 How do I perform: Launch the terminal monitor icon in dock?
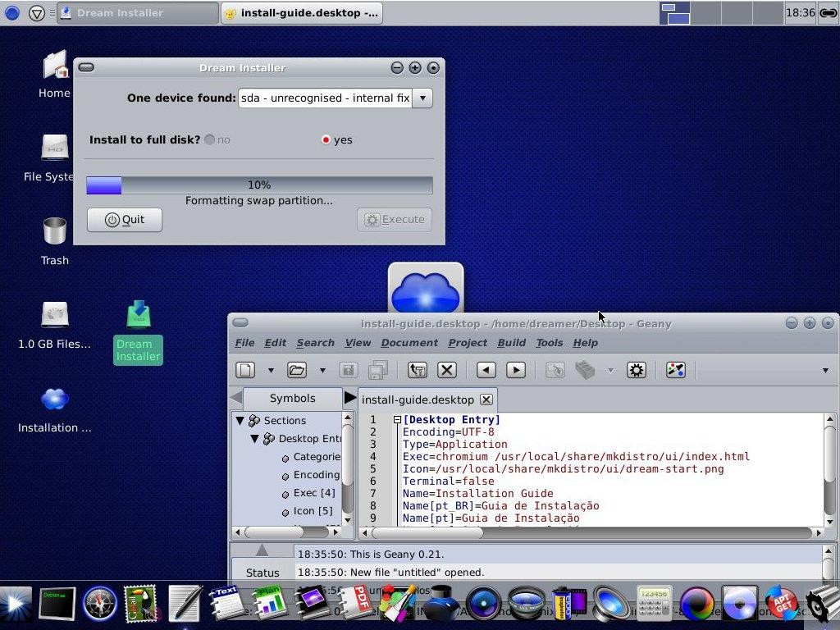point(57,604)
